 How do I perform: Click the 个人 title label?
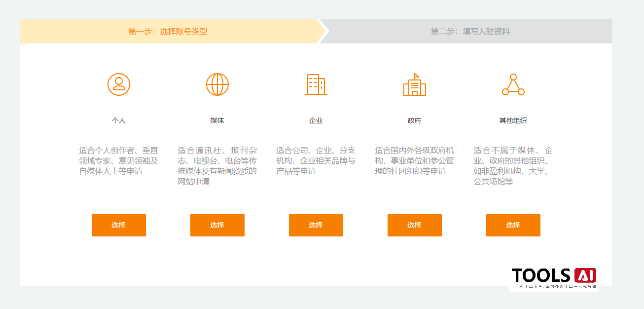click(119, 120)
